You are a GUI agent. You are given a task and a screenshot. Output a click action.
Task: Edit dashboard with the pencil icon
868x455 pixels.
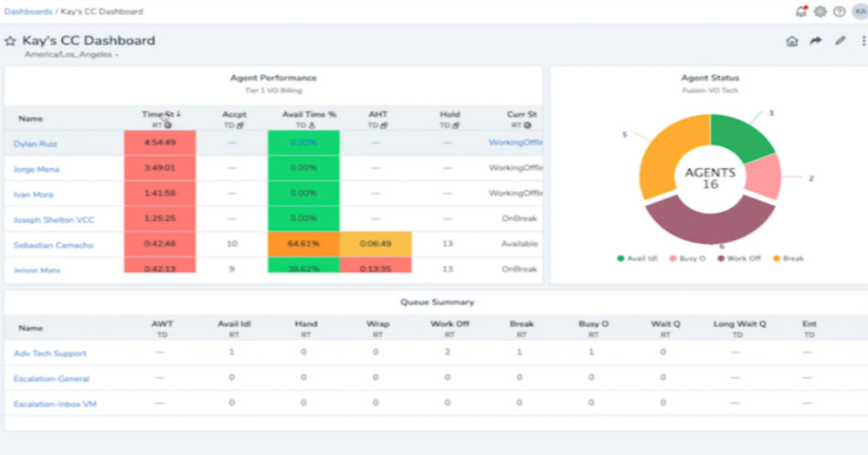pyautogui.click(x=841, y=41)
